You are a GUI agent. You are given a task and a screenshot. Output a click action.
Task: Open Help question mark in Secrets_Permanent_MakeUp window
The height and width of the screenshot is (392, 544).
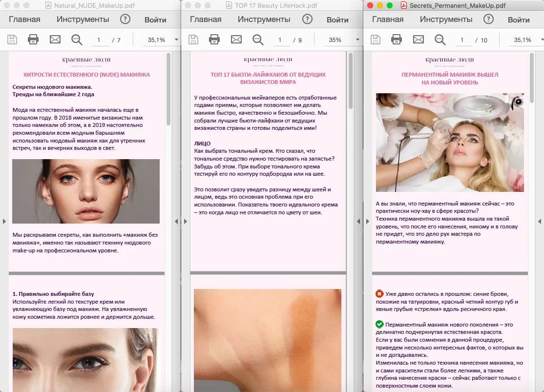[x=488, y=20]
